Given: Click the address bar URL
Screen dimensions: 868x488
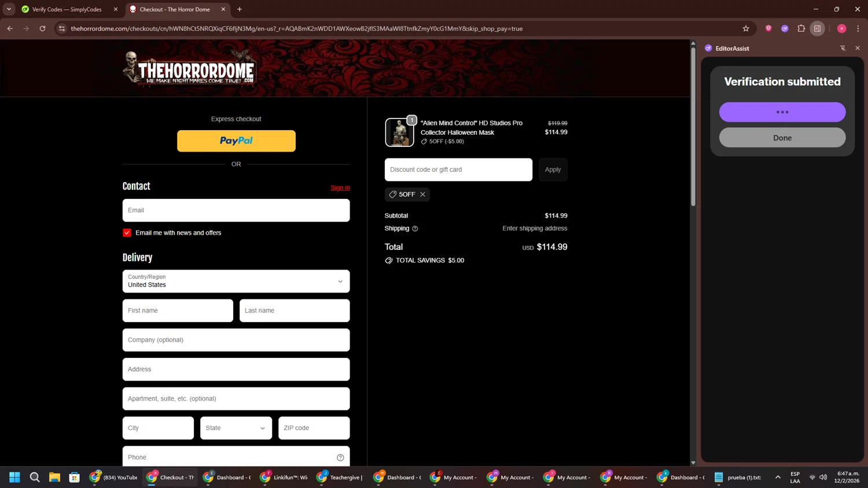Looking at the screenshot, I should pyautogui.click(x=296, y=28).
